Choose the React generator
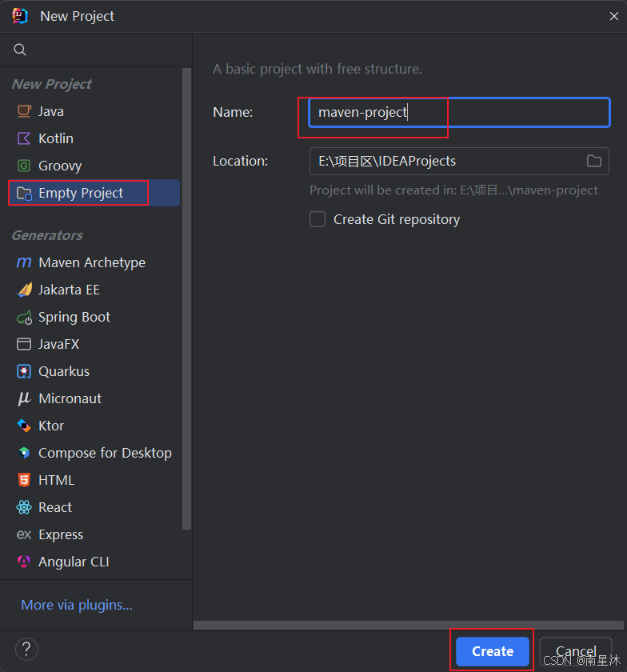627x672 pixels. pyautogui.click(x=94, y=507)
